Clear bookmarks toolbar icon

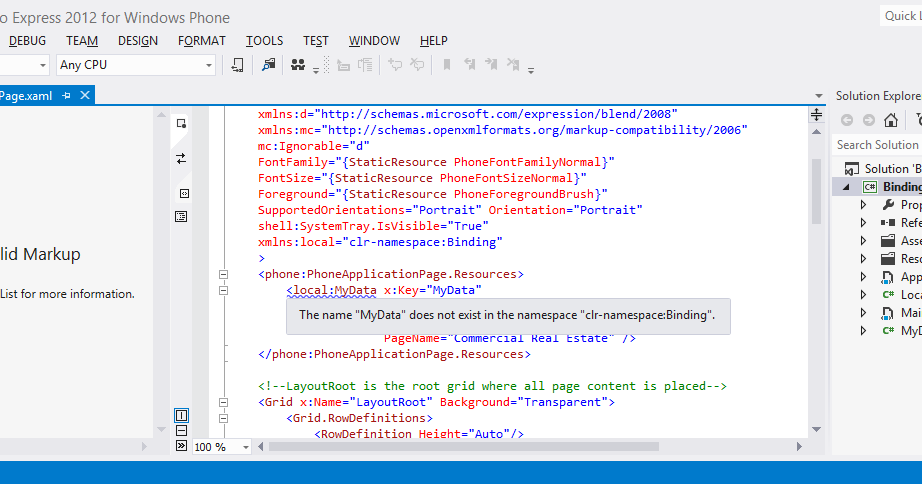tap(513, 65)
